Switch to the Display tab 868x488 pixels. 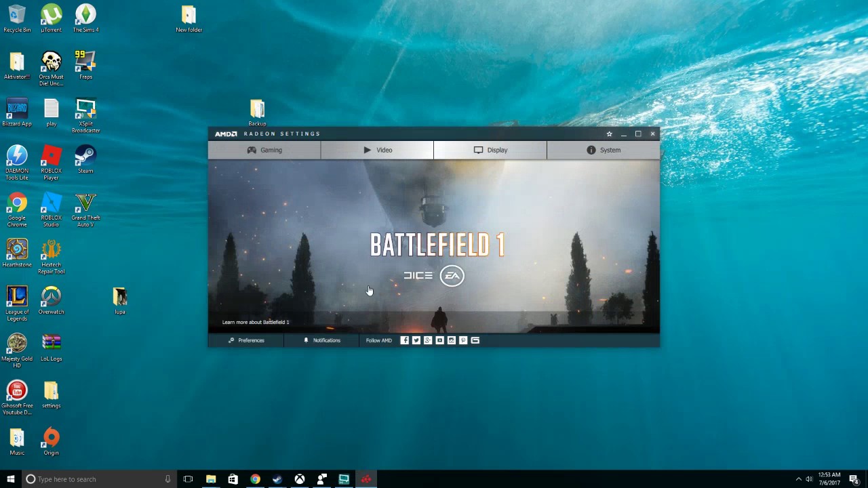pos(490,150)
